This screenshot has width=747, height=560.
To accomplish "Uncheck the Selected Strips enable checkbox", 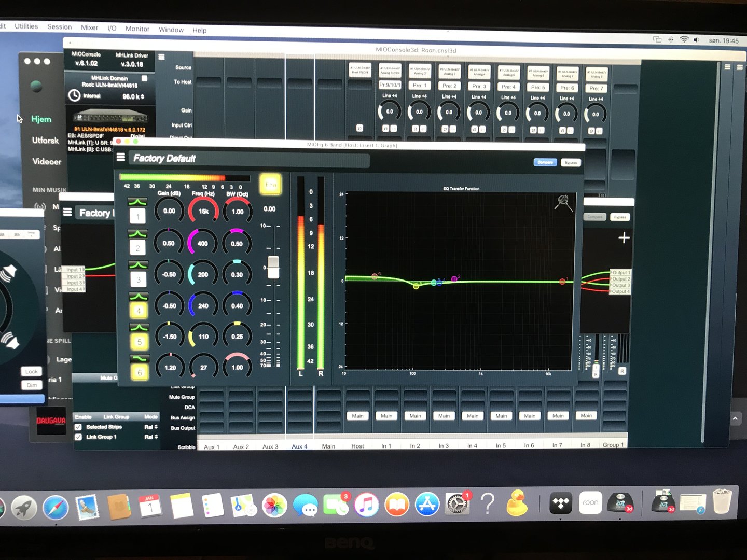I will click(x=78, y=427).
